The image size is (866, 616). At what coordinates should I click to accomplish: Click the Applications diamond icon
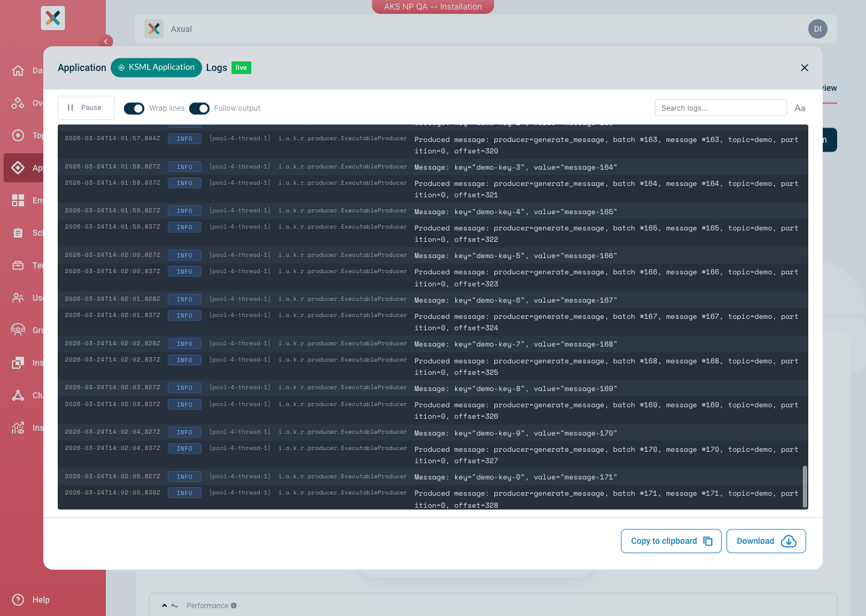click(18, 168)
